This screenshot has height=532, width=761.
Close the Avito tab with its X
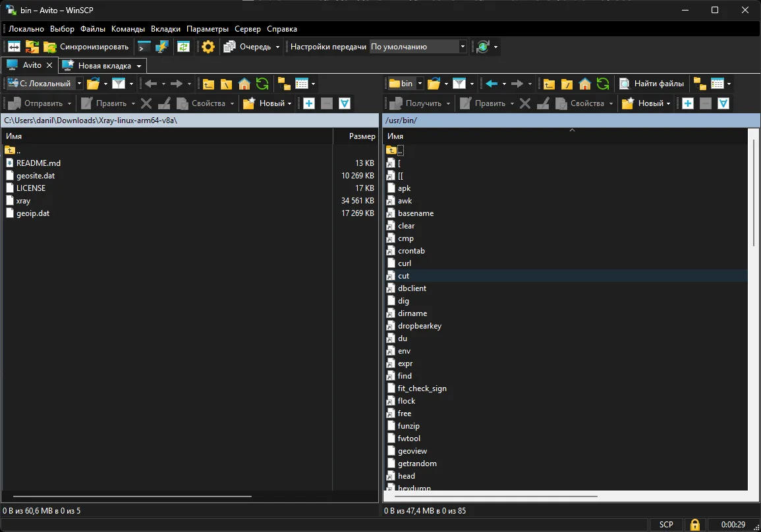pyautogui.click(x=49, y=65)
